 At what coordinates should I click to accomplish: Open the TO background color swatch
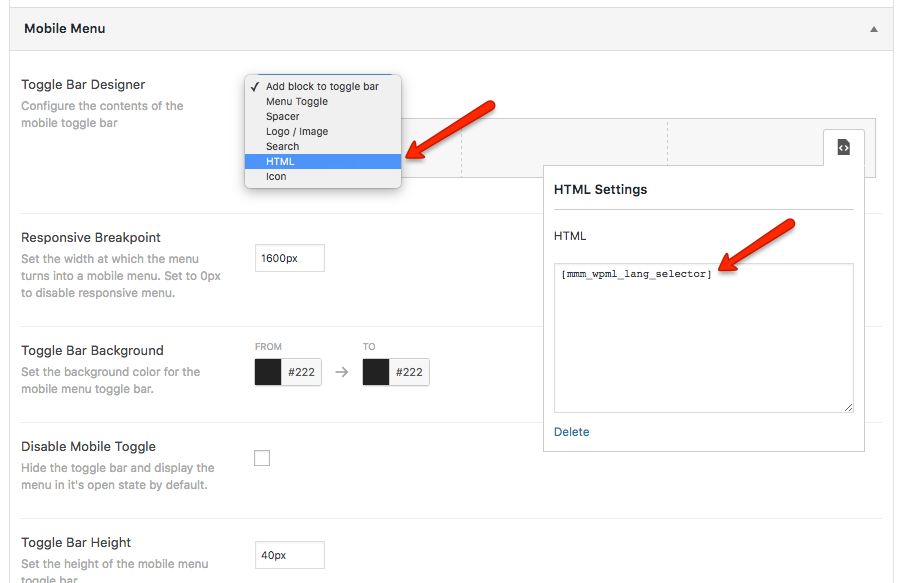pyautogui.click(x=376, y=372)
